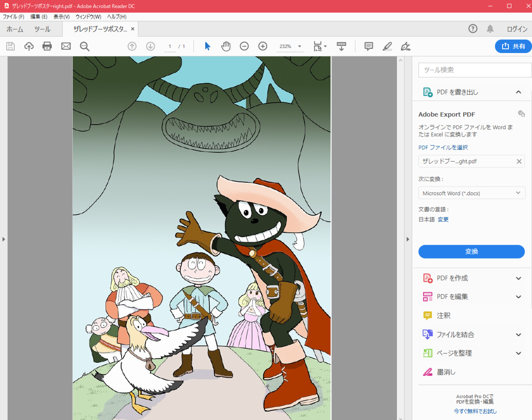532x420 pixels.
Task: Add a sticky note comment
Action: click(369, 46)
